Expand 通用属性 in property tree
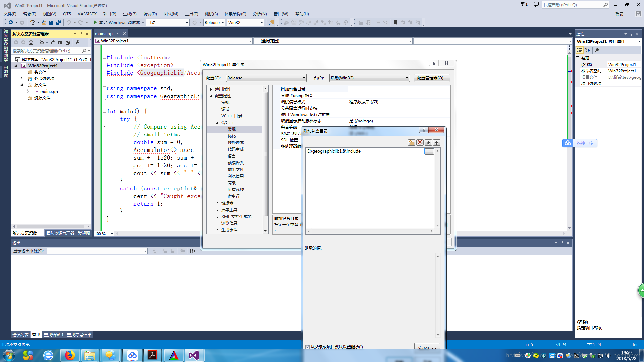 [x=211, y=89]
